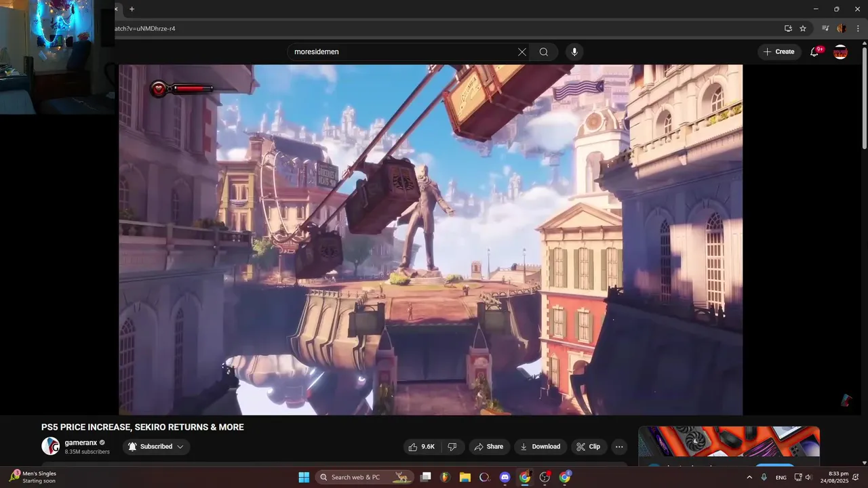Viewport: 868px width, 488px height.
Task: Open Chrome three-dot menu
Action: (x=858, y=28)
